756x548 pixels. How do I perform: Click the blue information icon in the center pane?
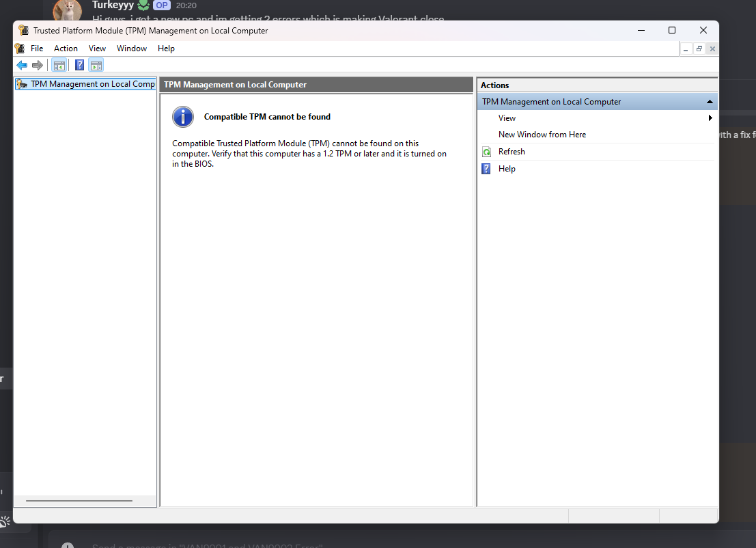click(x=183, y=117)
